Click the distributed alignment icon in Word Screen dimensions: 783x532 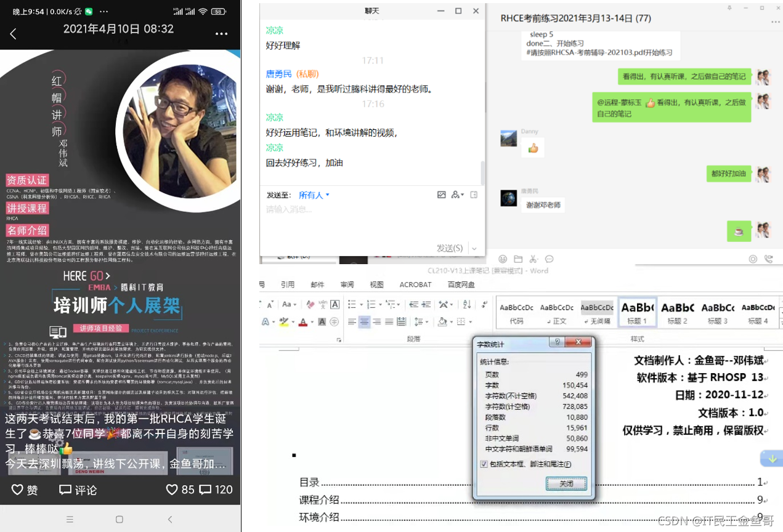pyautogui.click(x=401, y=321)
